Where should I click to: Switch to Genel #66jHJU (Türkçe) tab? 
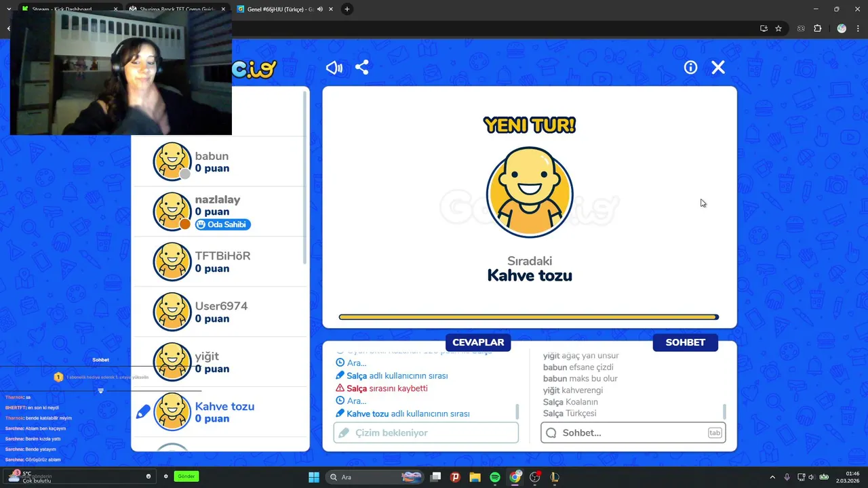click(x=285, y=9)
